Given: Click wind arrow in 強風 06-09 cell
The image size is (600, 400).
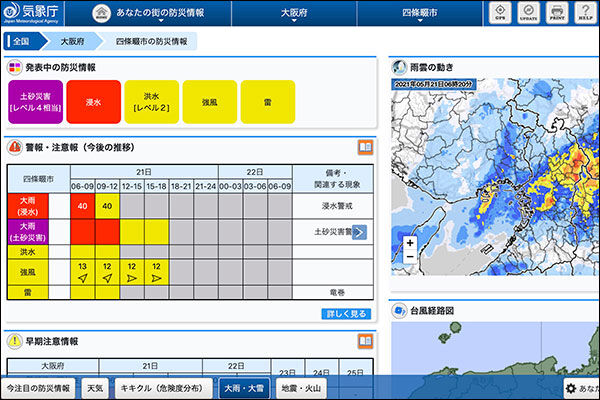Looking at the screenshot, I should (x=83, y=278).
